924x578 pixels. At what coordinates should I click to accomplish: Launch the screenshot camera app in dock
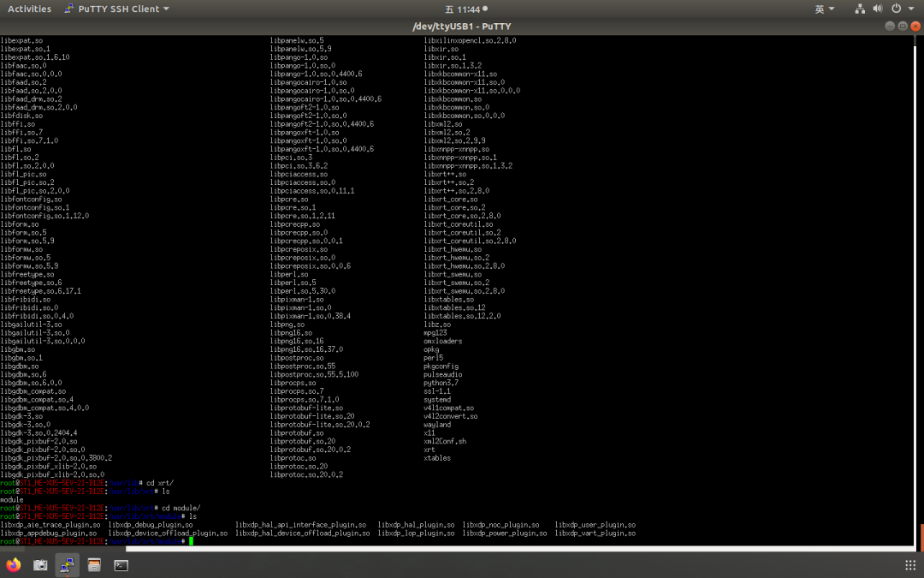[40, 565]
